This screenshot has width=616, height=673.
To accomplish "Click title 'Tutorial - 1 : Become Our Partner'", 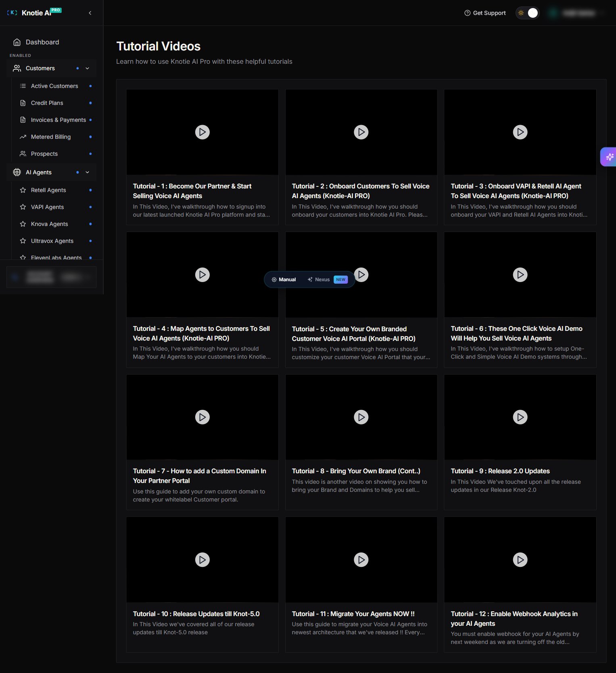I will (x=192, y=191).
